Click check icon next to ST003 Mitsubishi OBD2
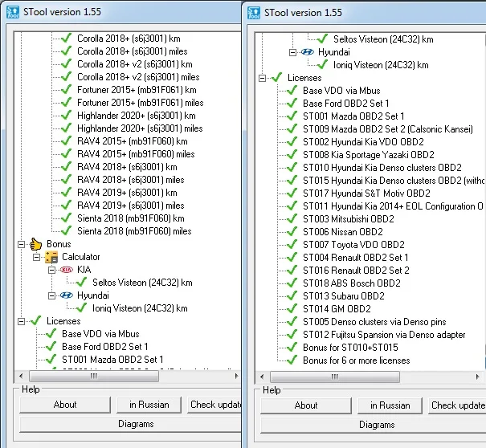The image size is (486, 448). coord(292,218)
